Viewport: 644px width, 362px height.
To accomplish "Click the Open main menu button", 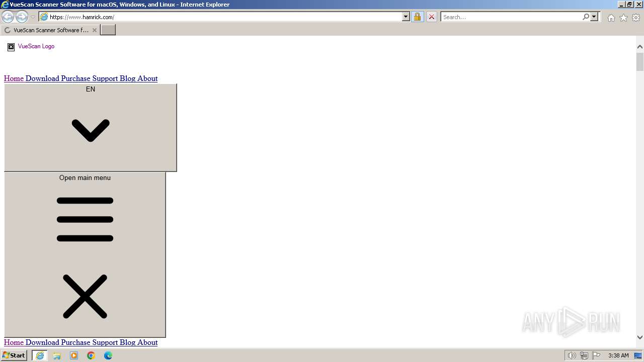I will [85, 255].
